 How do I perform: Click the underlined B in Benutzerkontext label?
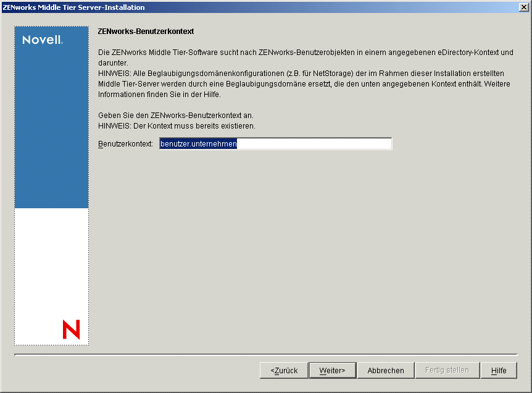click(100, 143)
